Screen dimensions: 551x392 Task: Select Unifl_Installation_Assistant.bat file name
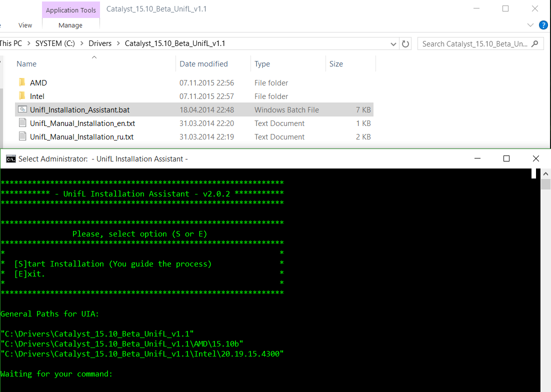coord(80,109)
